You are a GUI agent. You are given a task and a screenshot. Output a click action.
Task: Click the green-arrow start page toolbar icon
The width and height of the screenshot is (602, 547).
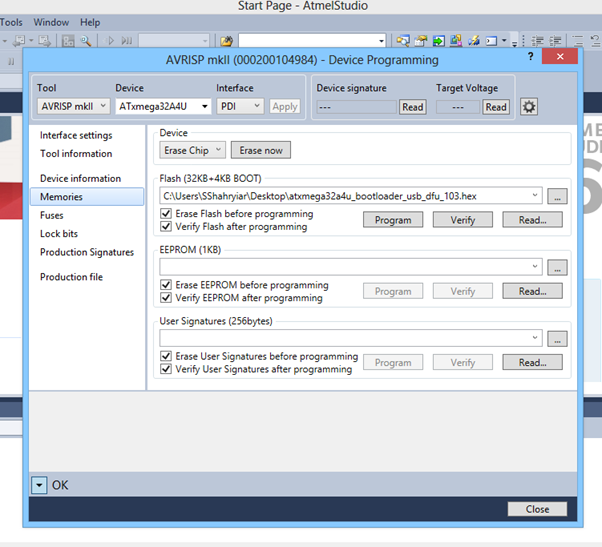[x=438, y=41]
